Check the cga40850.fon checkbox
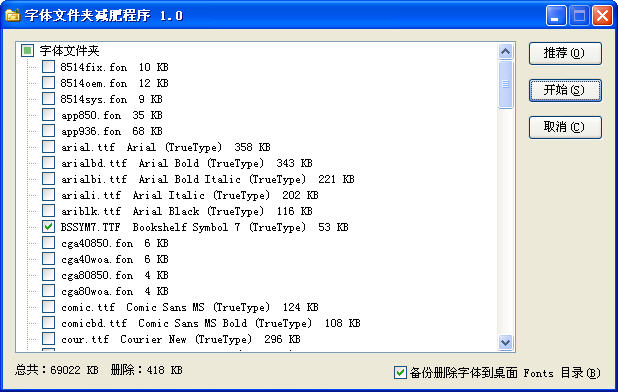This screenshot has width=618, height=392. pos(48,243)
